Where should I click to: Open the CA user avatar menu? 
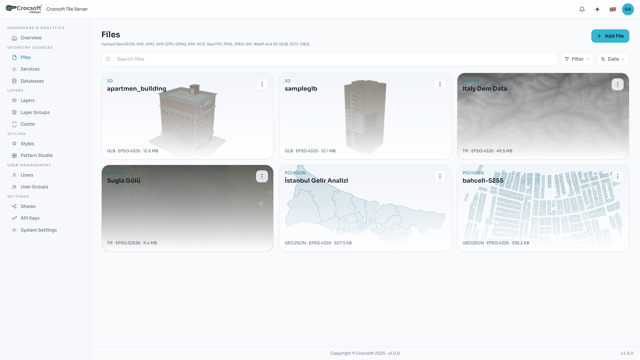(x=627, y=9)
